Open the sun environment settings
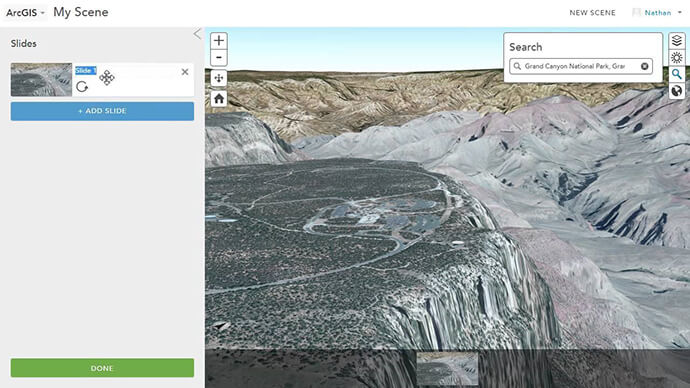 point(676,58)
